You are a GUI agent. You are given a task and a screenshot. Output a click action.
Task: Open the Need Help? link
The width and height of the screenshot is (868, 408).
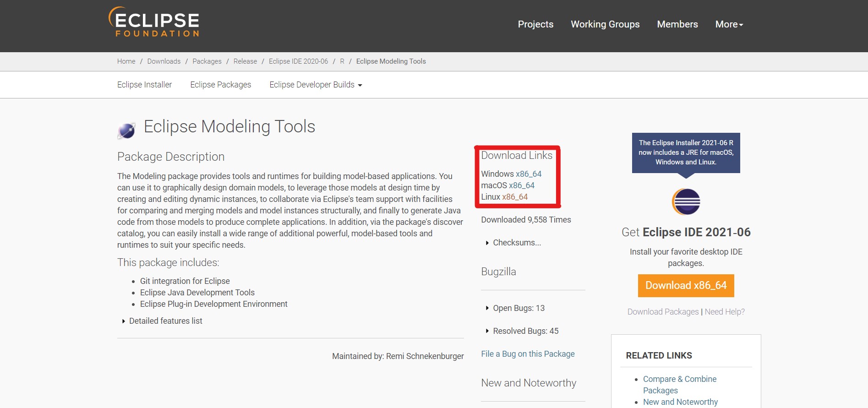pyautogui.click(x=725, y=312)
